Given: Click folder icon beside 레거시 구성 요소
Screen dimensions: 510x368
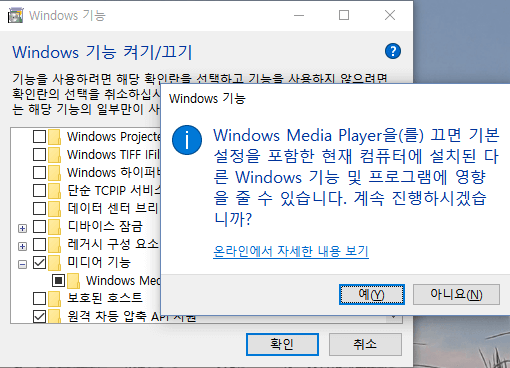Looking at the screenshot, I should (x=54, y=245).
